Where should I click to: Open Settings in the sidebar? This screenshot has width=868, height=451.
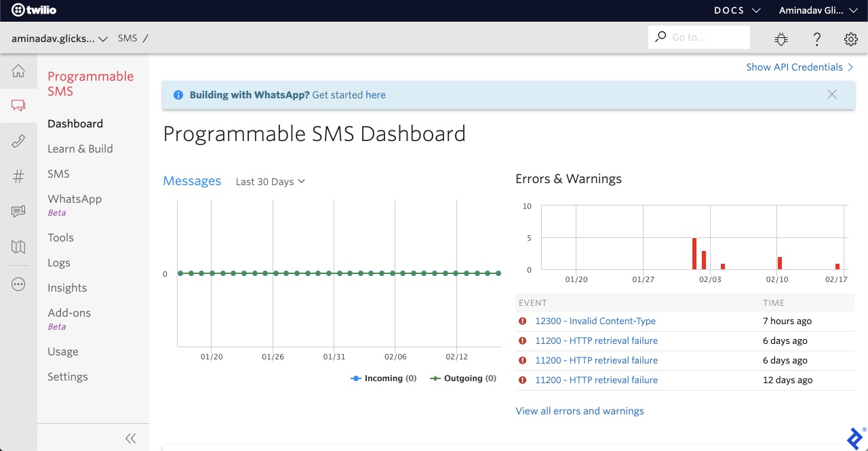(x=68, y=376)
